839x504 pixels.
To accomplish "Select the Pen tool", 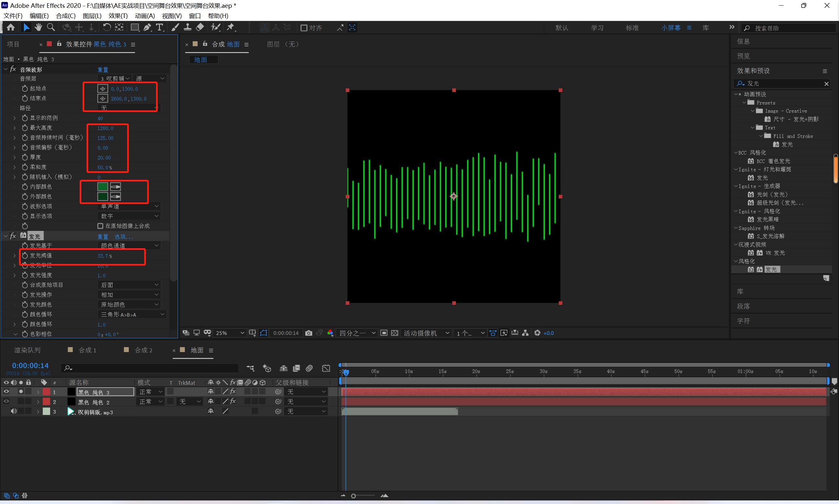I will pyautogui.click(x=147, y=28).
